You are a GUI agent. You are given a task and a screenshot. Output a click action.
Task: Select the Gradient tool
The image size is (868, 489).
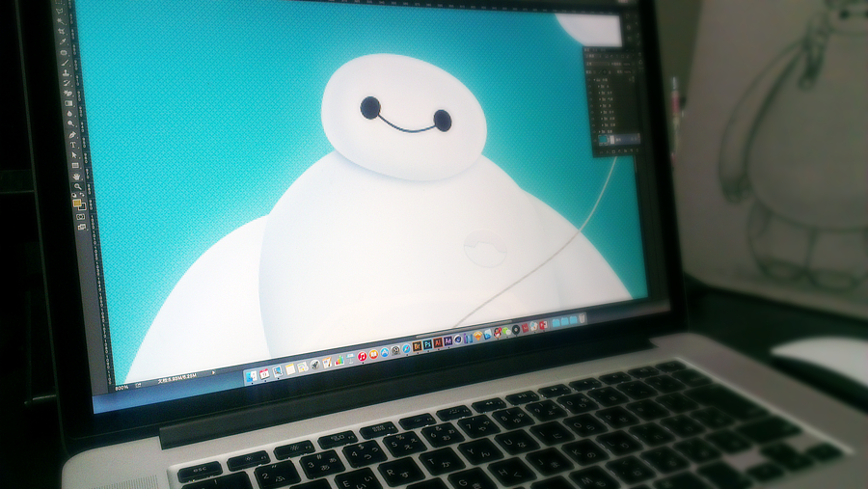[x=68, y=103]
